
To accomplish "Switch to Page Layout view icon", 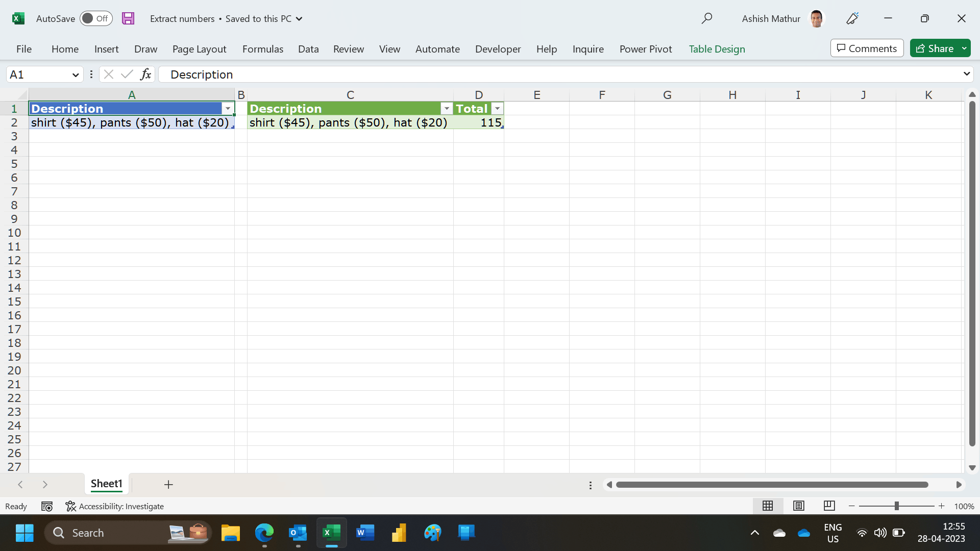I will (x=798, y=506).
